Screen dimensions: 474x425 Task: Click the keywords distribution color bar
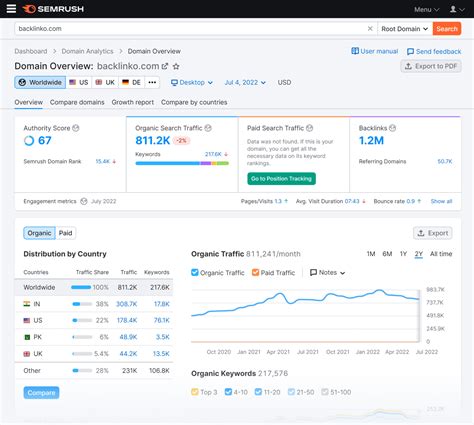(x=182, y=163)
